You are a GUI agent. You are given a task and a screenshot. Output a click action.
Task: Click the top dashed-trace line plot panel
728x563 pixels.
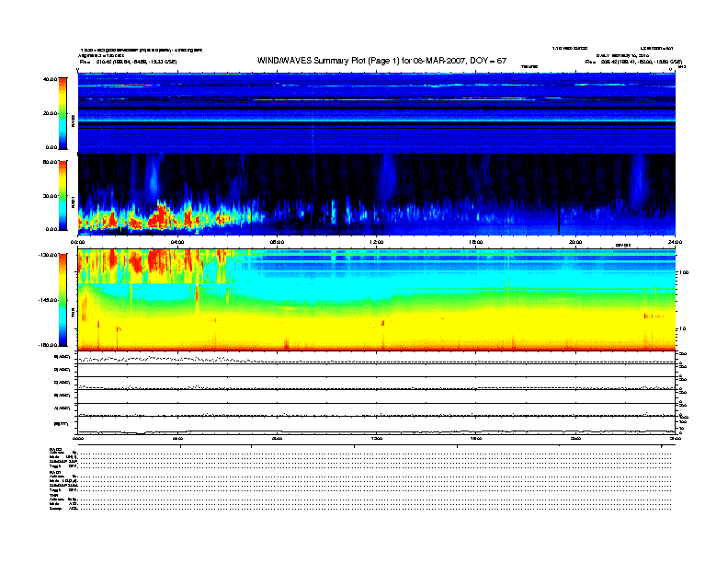pos(377,358)
